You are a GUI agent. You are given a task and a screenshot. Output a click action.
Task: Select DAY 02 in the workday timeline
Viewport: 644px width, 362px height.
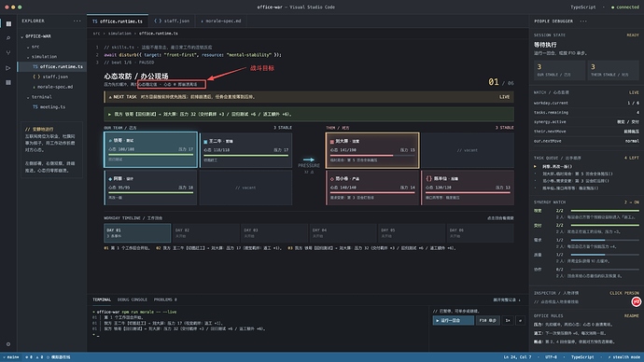(205, 233)
